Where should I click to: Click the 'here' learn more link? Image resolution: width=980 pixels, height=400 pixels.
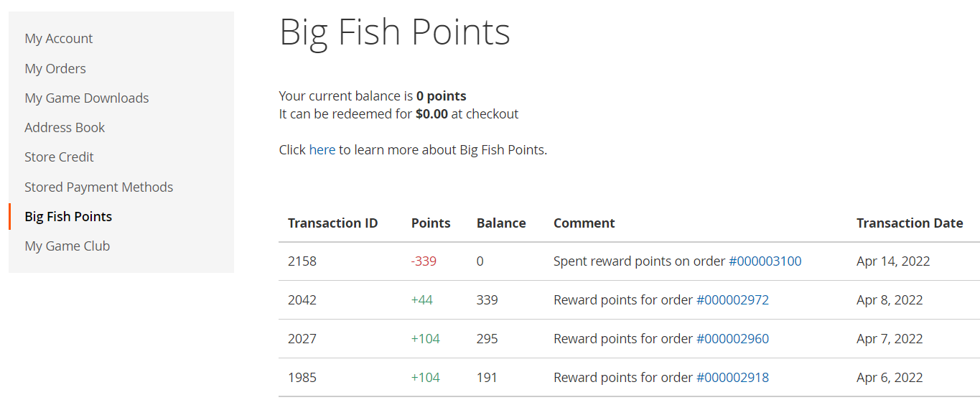point(322,150)
